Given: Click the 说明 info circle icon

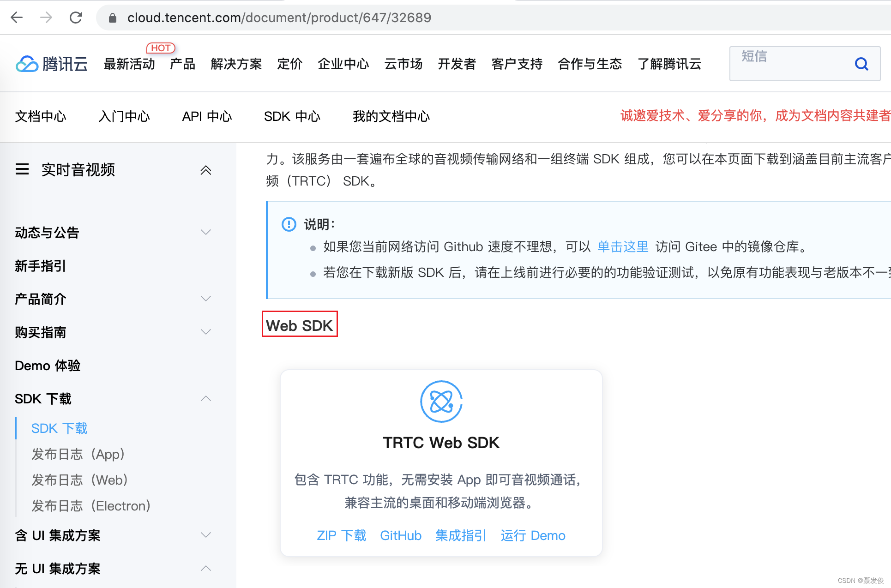Looking at the screenshot, I should (x=289, y=224).
